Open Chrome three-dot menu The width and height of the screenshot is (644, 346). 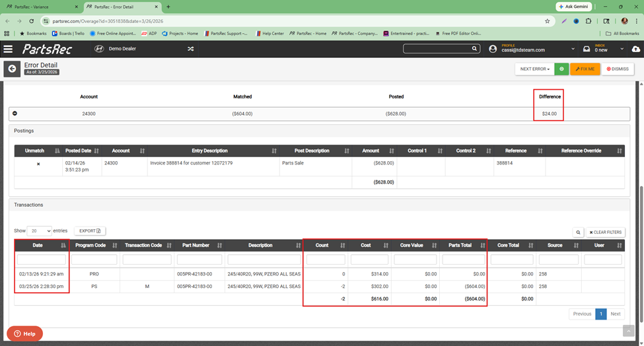click(637, 21)
